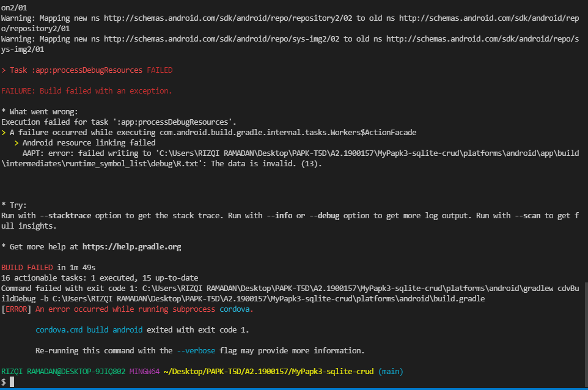
Task: Click the '(main)' branch name in prompt
Action: 391,372
